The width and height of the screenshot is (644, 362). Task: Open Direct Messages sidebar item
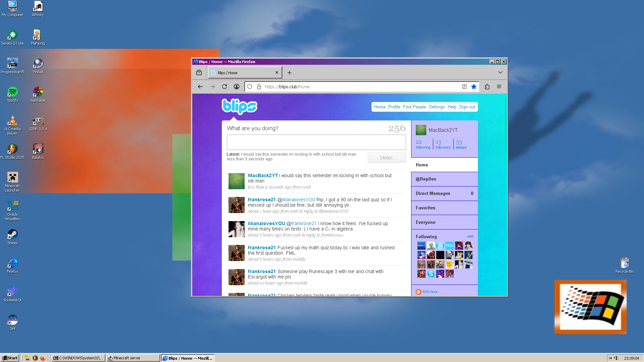point(433,194)
